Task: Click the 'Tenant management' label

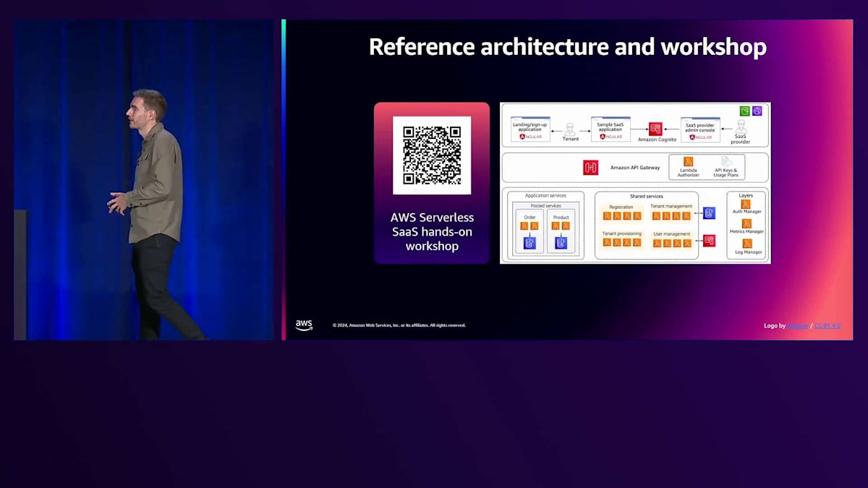Action: [671, 206]
